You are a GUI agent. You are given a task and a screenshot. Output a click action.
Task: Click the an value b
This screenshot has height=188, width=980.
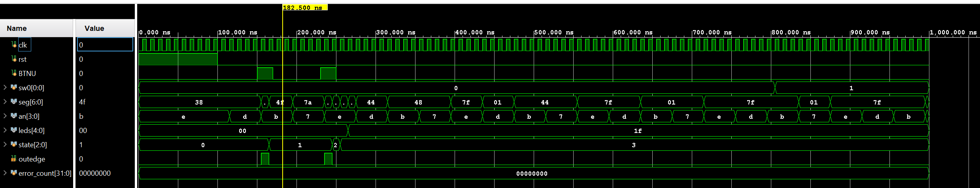point(81,116)
